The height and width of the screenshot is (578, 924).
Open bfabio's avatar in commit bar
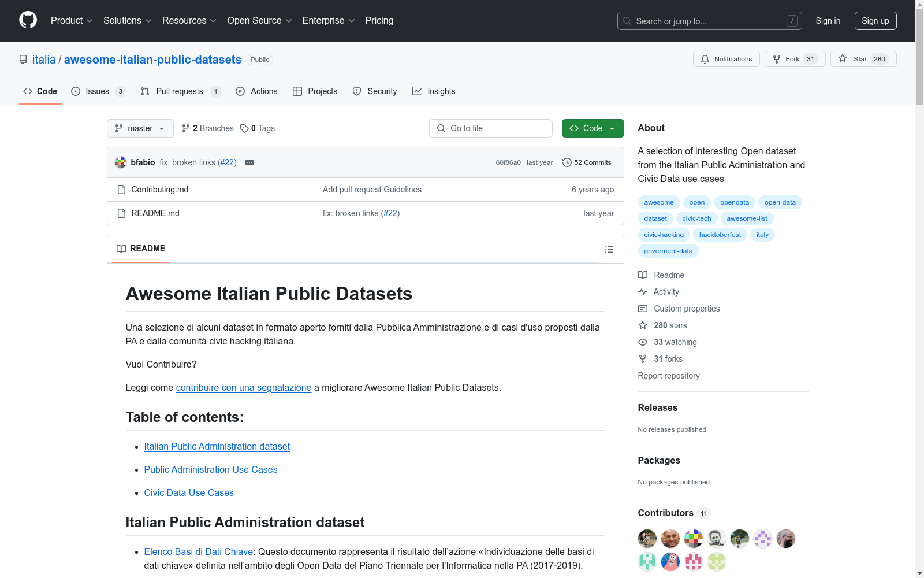point(121,162)
